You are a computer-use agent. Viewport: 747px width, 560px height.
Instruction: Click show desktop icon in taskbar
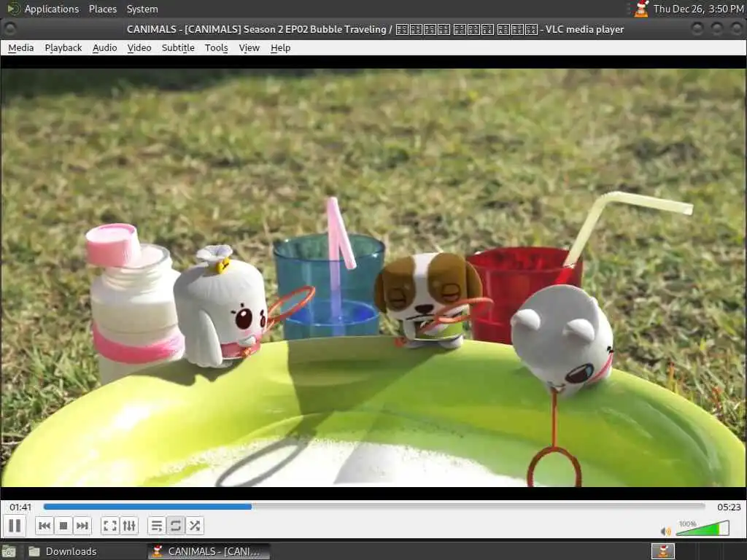click(9, 551)
